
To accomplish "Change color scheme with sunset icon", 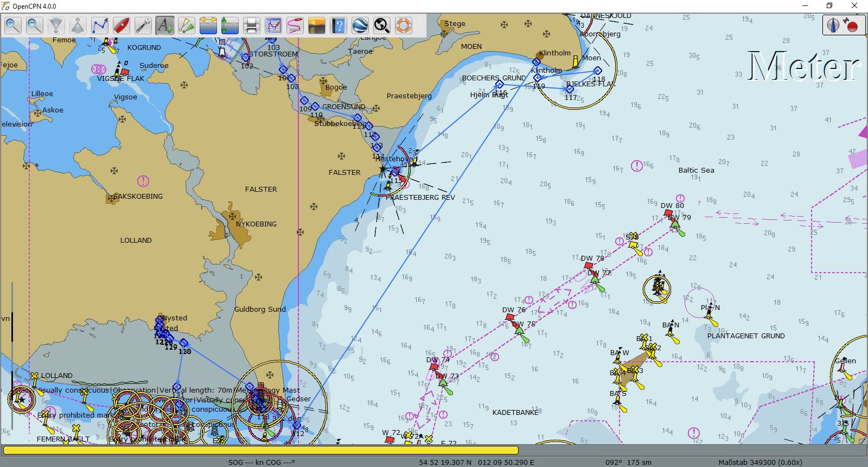I will click(x=317, y=26).
